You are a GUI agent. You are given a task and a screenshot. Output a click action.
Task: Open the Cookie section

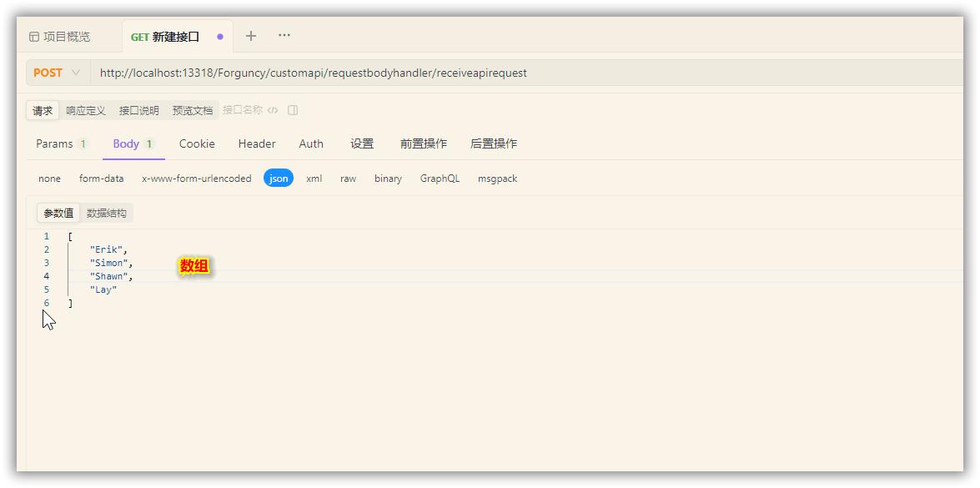(197, 143)
